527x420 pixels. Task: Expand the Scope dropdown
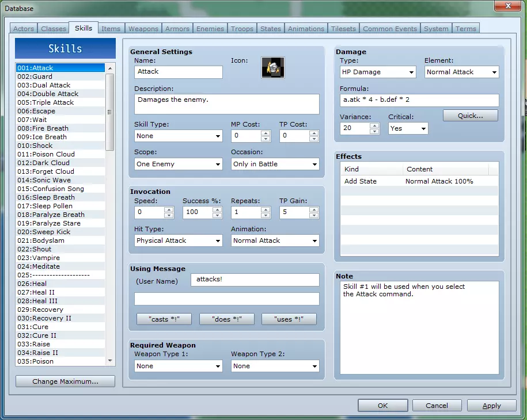[x=178, y=165]
